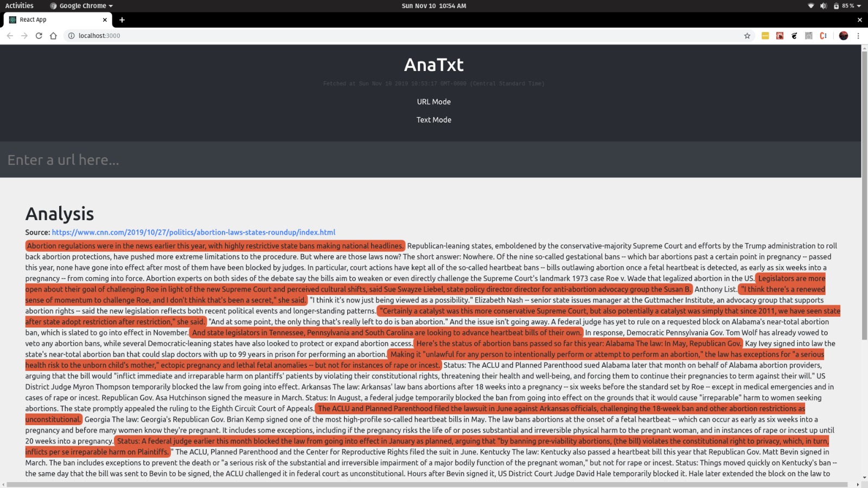Open the gray circle extension icon
This screenshot has height=488, width=868.
(x=808, y=36)
